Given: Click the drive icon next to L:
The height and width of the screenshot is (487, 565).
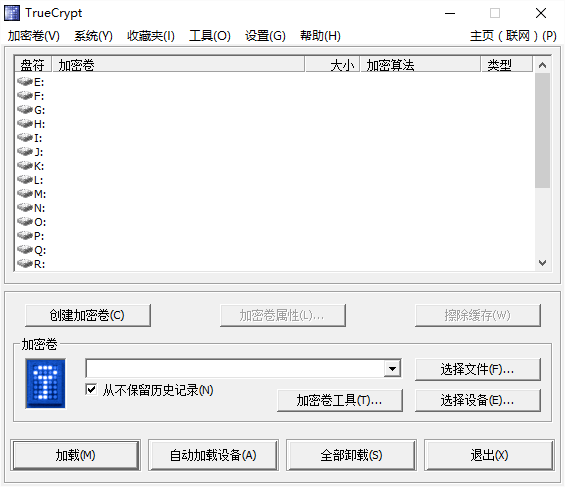Looking at the screenshot, I should pos(25,180).
